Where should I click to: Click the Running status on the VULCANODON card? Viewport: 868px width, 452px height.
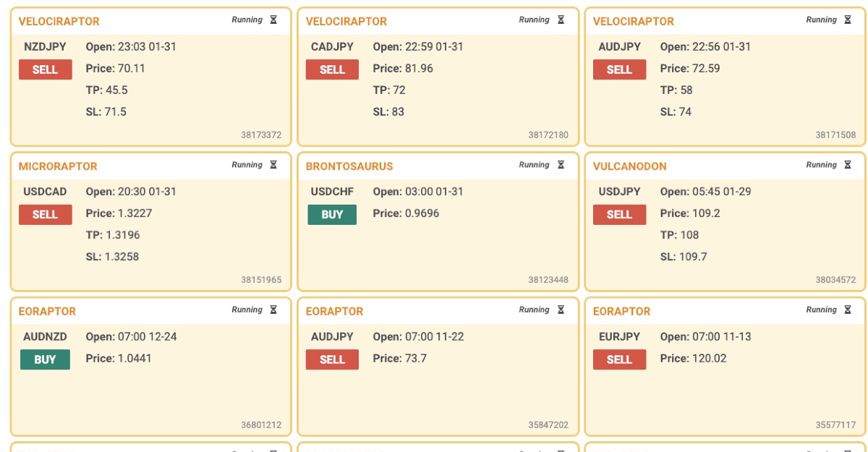[820, 165]
